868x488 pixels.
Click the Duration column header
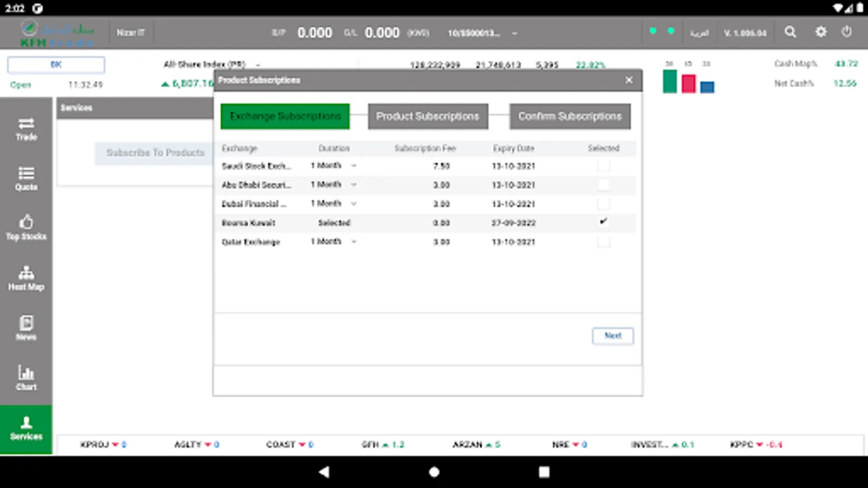coord(334,148)
